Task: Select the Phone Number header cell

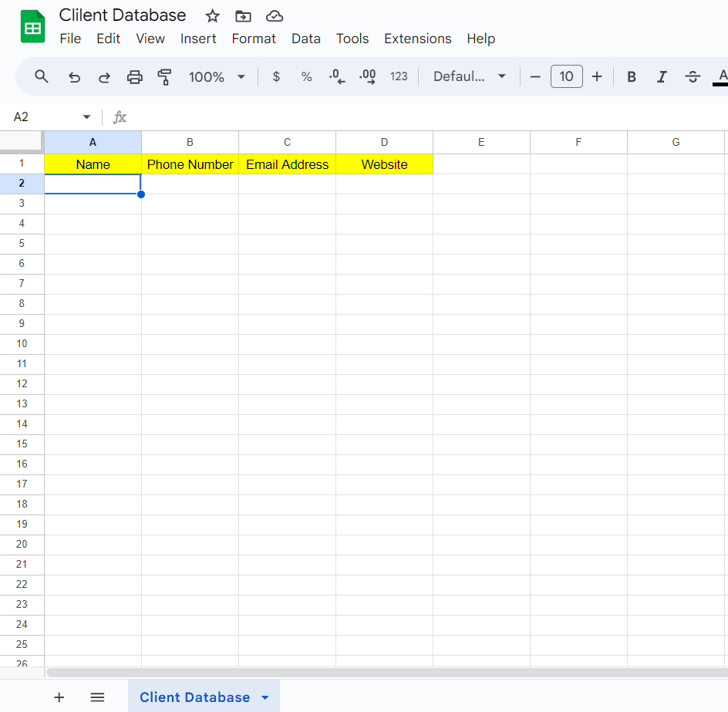Action: tap(190, 164)
